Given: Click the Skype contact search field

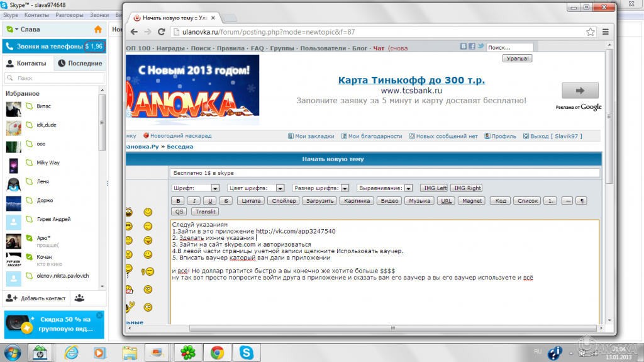Looking at the screenshot, I should [x=54, y=77].
